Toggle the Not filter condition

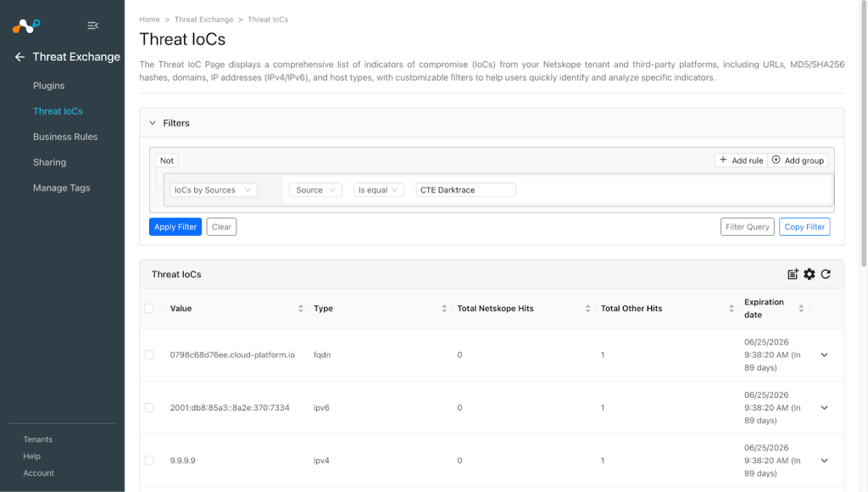click(167, 160)
